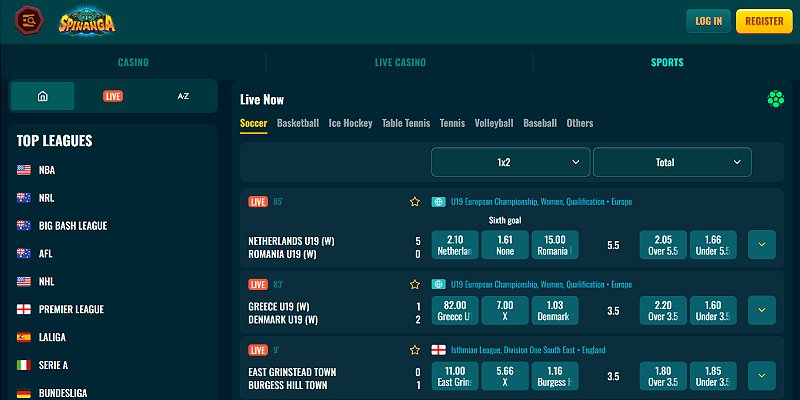Viewport: 800px width, 400px height.
Task: Click the Australian flag beside AFL
Action: [23, 254]
